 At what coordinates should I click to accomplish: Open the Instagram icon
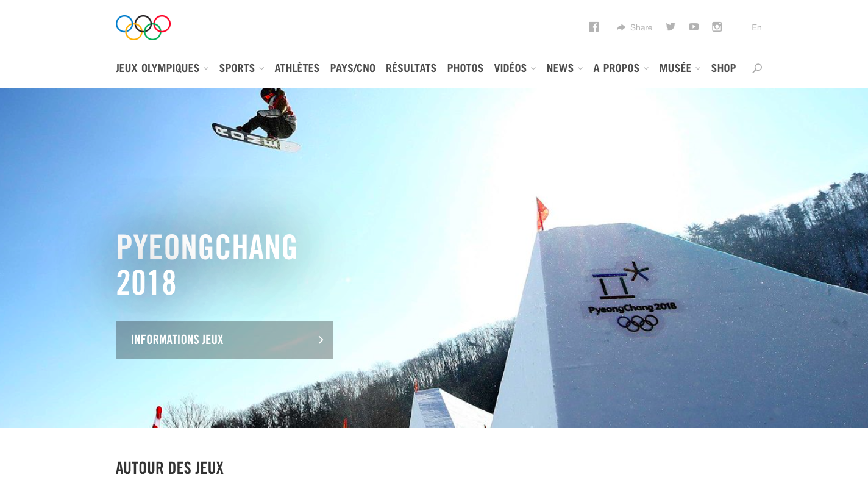point(717,27)
